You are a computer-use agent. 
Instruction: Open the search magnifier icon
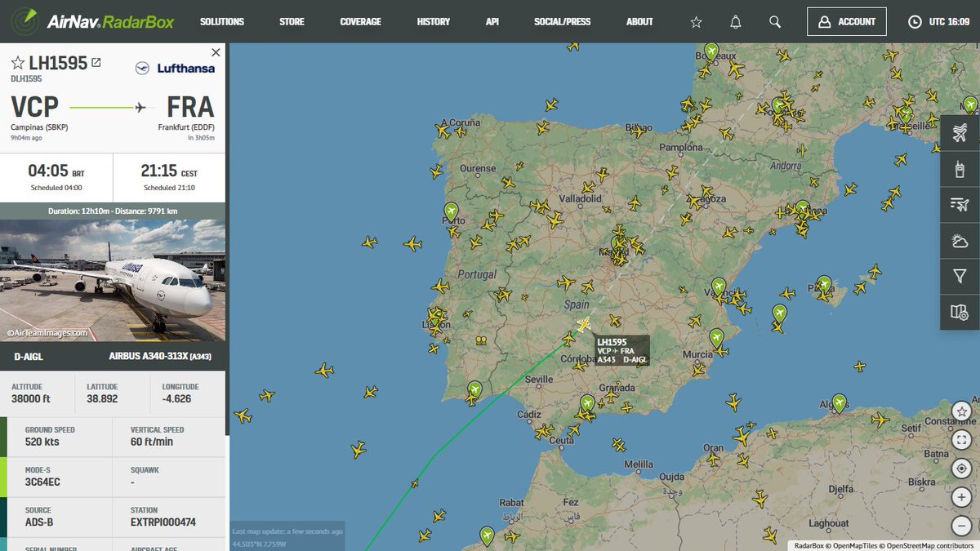coord(775,22)
